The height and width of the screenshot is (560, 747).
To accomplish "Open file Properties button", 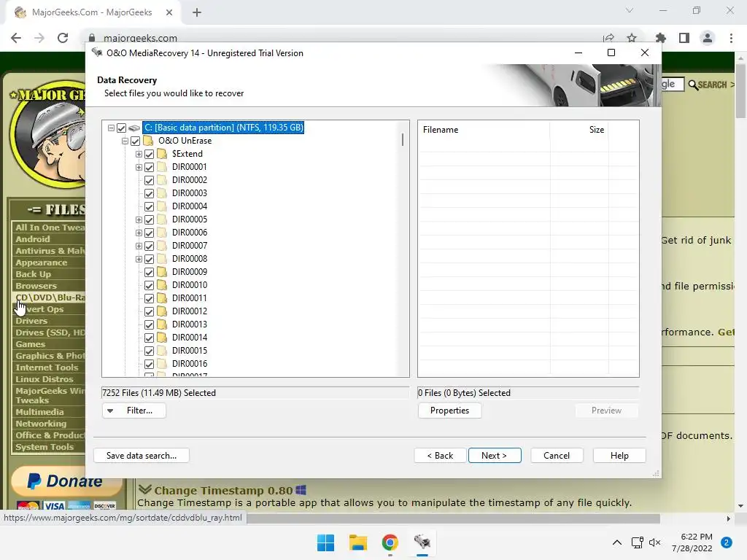I will pos(449,411).
